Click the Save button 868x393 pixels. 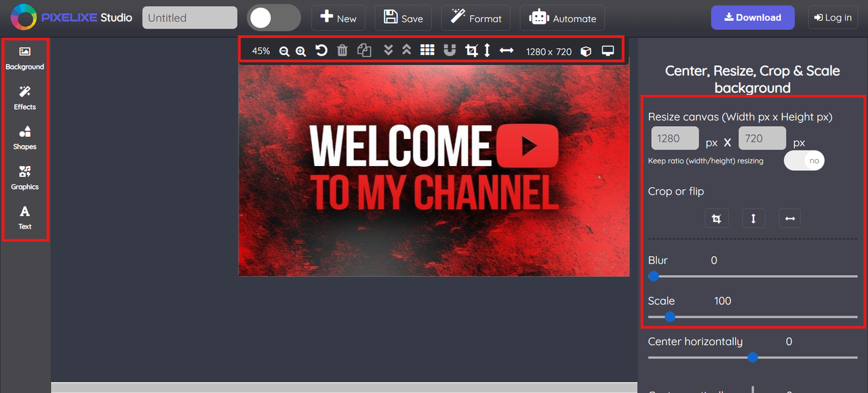[403, 18]
